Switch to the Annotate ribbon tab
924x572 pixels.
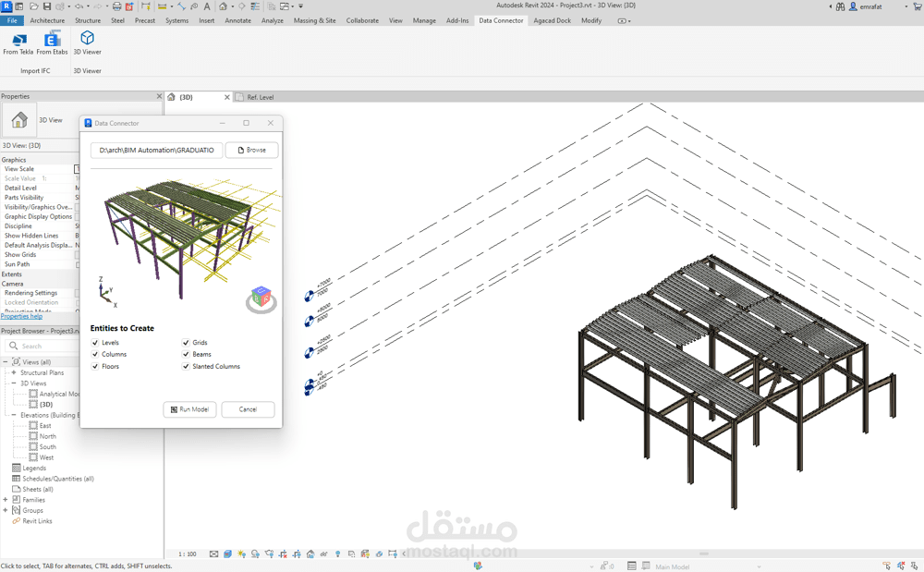[x=238, y=20]
